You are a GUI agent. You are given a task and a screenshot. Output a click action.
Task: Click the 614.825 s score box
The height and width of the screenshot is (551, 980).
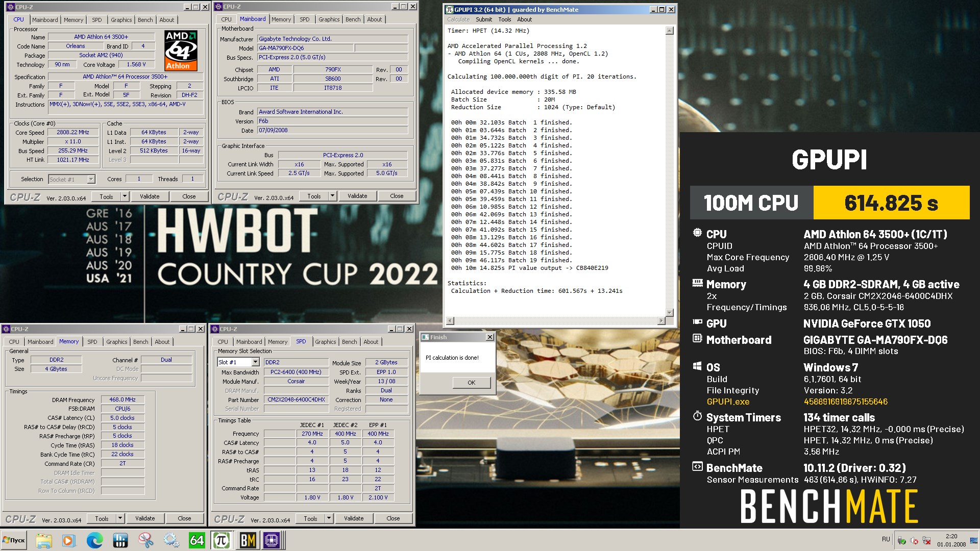(x=891, y=203)
